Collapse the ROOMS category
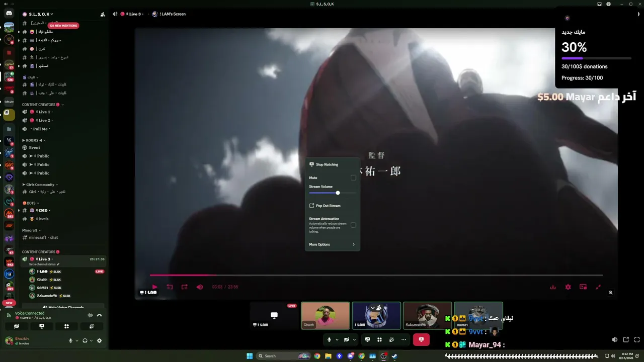This screenshot has width=644, height=362. [x=33, y=140]
